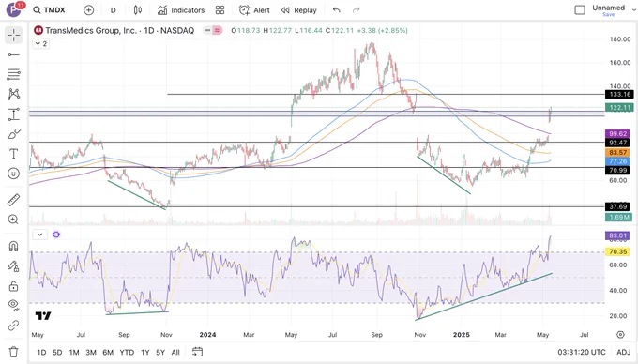Open indicator templates grid
The height and width of the screenshot is (364, 638).
click(220, 10)
